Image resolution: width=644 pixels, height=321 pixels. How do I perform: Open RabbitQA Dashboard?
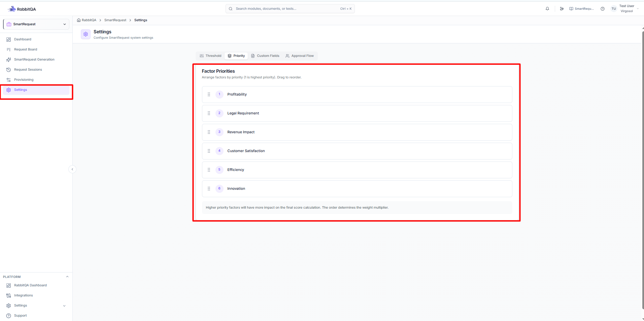coord(36,285)
